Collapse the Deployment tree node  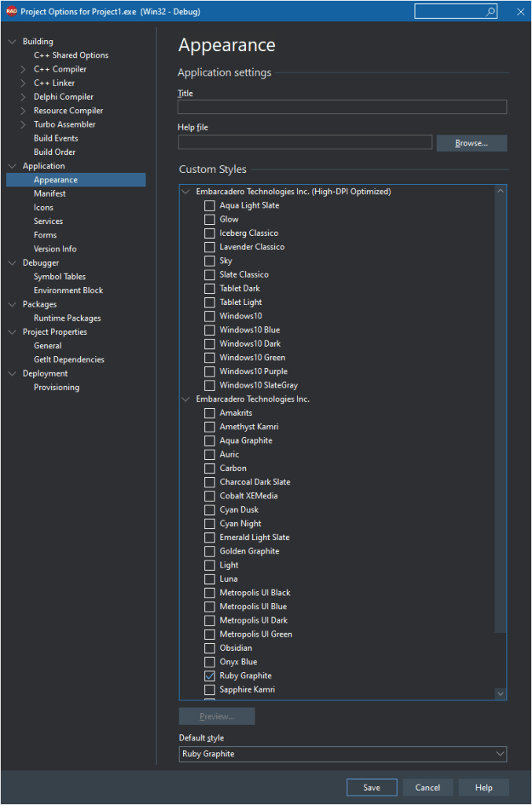pos(13,373)
